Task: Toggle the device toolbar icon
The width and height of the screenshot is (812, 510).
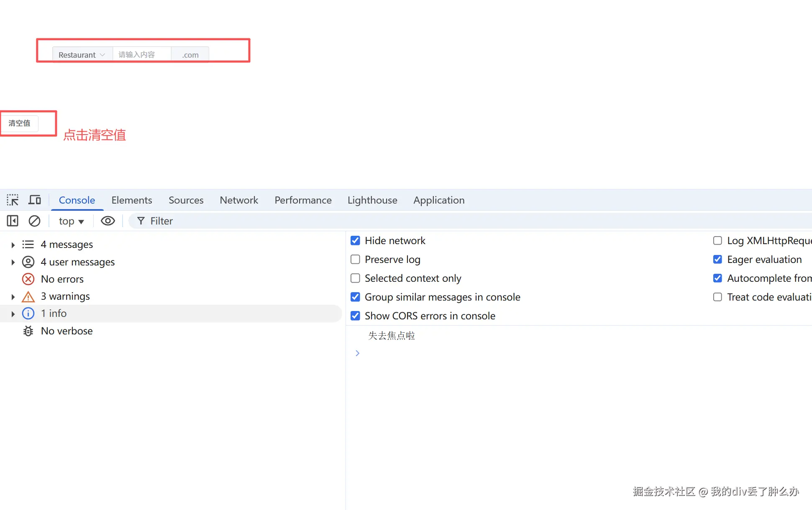Action: (x=34, y=200)
